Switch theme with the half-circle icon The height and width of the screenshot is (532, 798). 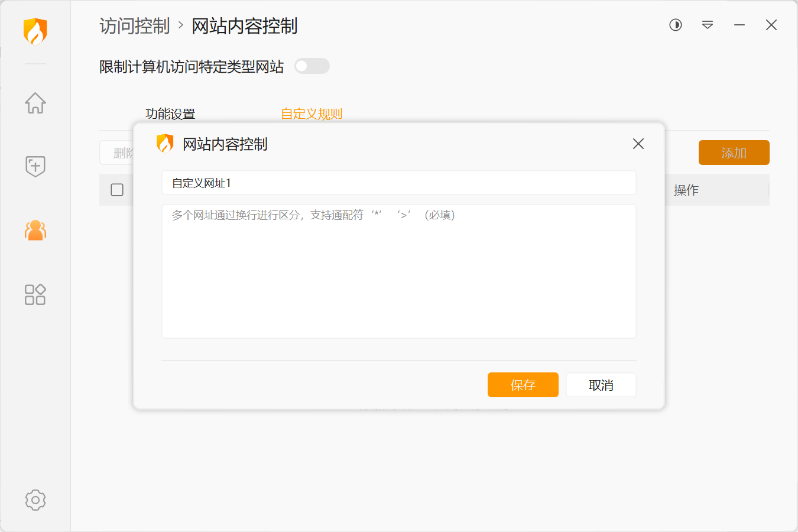676,25
